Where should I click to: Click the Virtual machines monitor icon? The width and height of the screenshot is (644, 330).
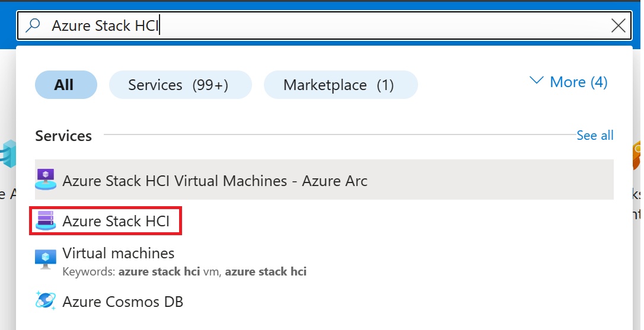coord(46,260)
